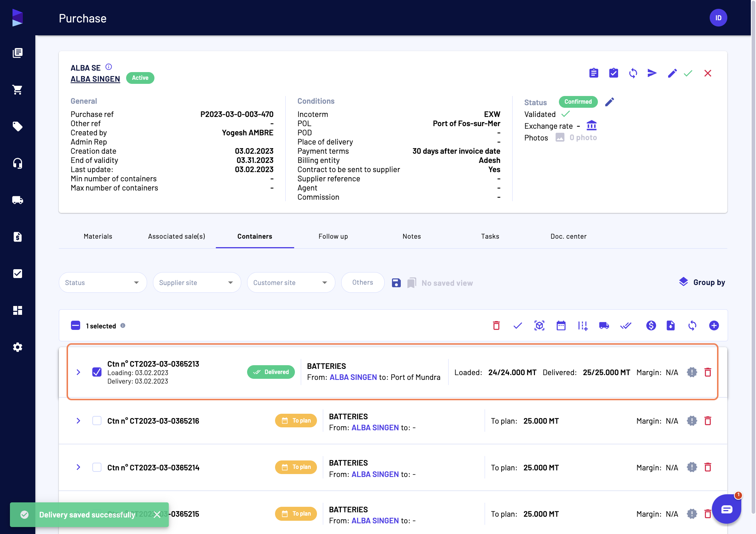Viewport: 756px width, 534px height.
Task: Open the ID user avatar menu
Action: pos(718,18)
